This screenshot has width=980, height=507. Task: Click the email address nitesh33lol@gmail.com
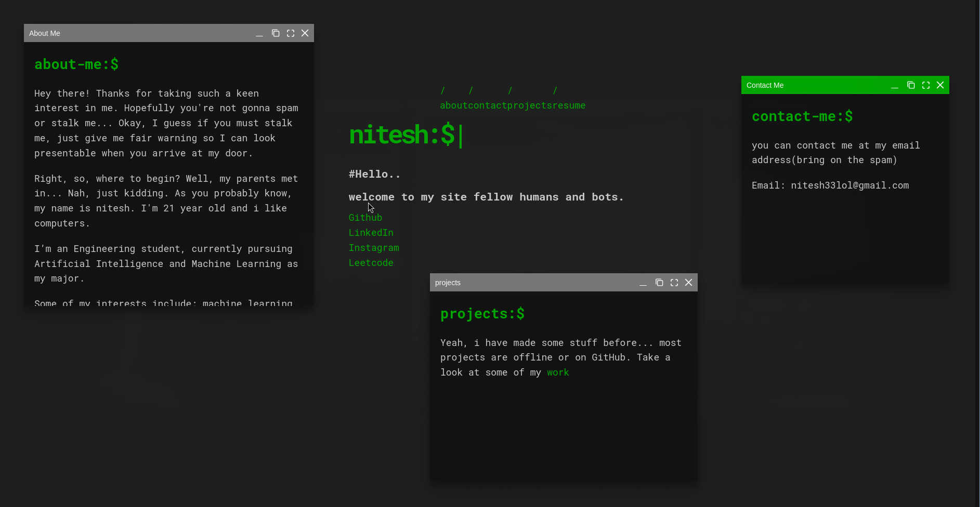coord(850,185)
